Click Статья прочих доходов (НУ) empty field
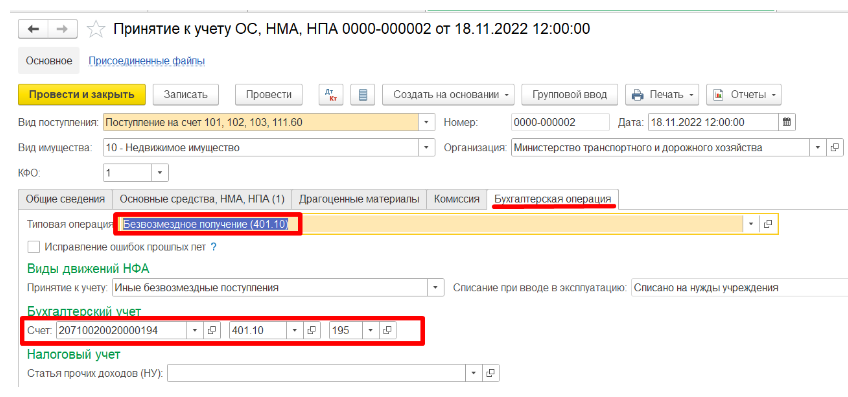Screen dimensions: 848x397 (x=316, y=373)
